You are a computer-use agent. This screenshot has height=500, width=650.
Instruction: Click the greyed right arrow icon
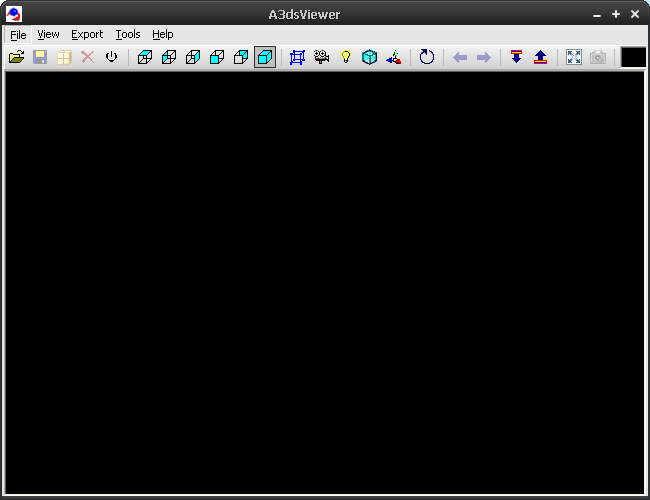click(x=484, y=57)
